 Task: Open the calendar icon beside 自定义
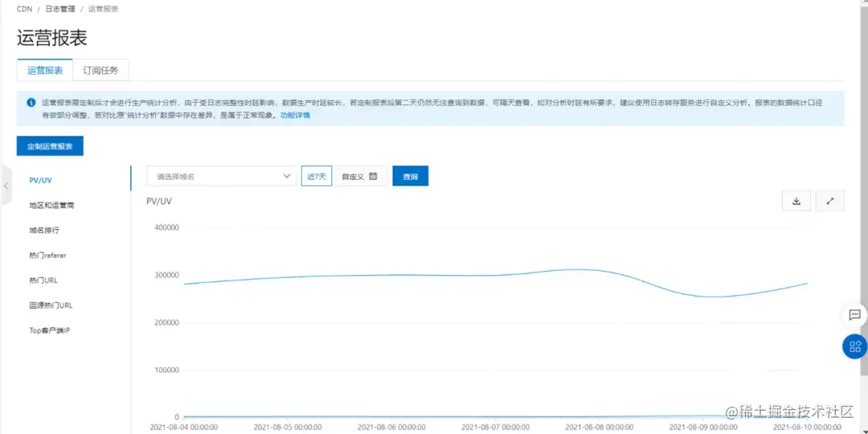point(373,176)
